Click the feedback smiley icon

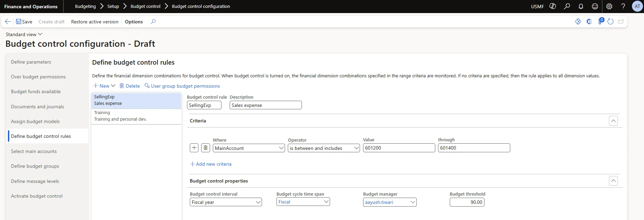[x=595, y=6]
